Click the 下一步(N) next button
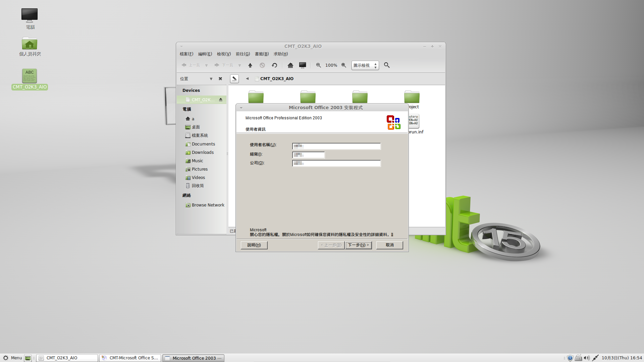644x362 pixels. (358, 245)
